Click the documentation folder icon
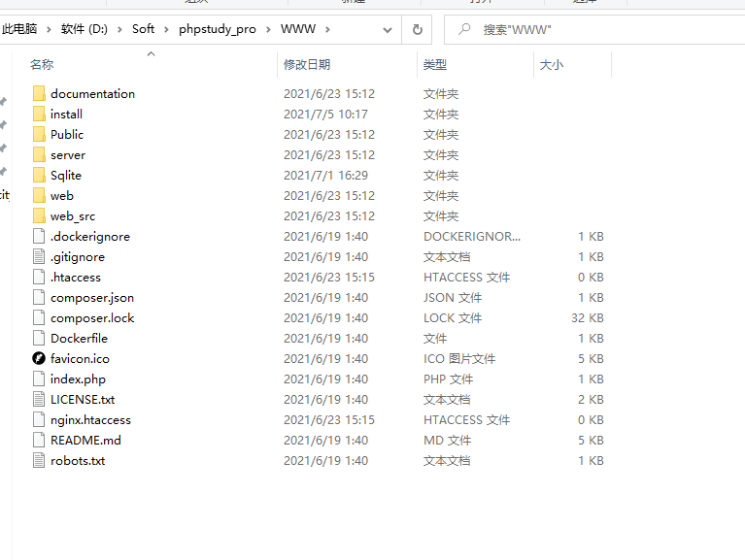 pos(39,93)
